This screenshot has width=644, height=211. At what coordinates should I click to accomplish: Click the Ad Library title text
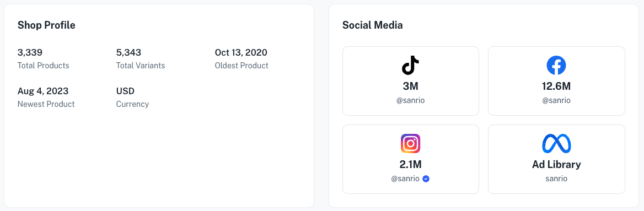pyautogui.click(x=556, y=165)
